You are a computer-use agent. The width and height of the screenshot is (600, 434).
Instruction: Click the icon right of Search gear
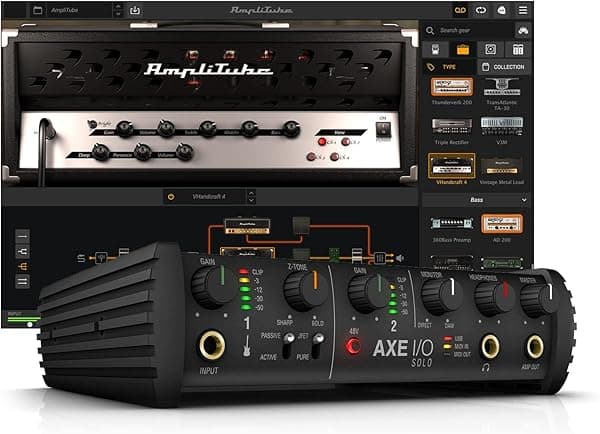(523, 31)
